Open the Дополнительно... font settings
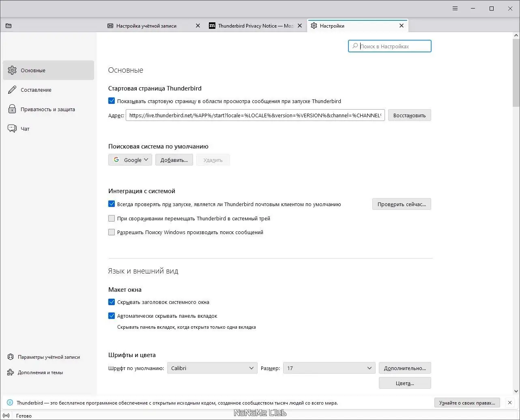The height and width of the screenshot is (420, 520). coord(405,368)
